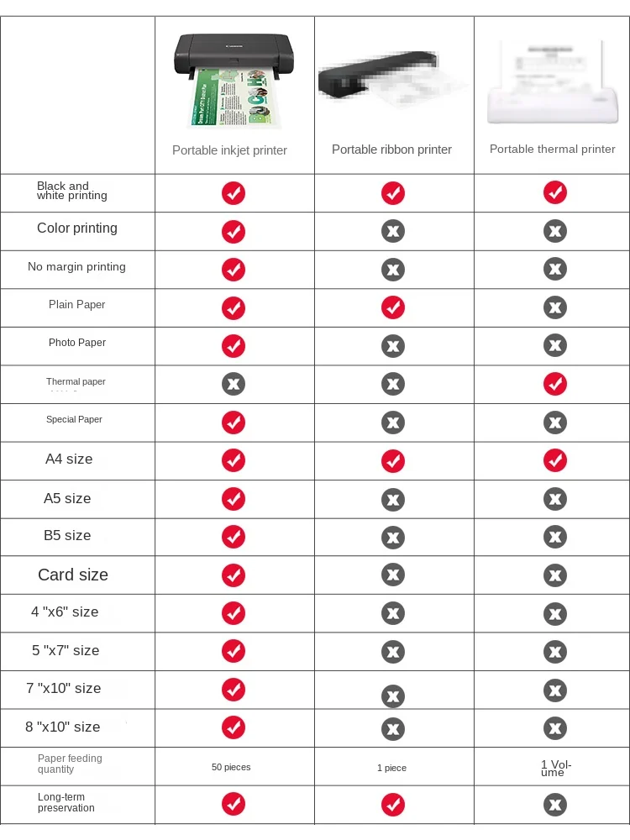Click the ribbon printer A4 size checkmark
The width and height of the screenshot is (630, 840).
pyautogui.click(x=393, y=460)
